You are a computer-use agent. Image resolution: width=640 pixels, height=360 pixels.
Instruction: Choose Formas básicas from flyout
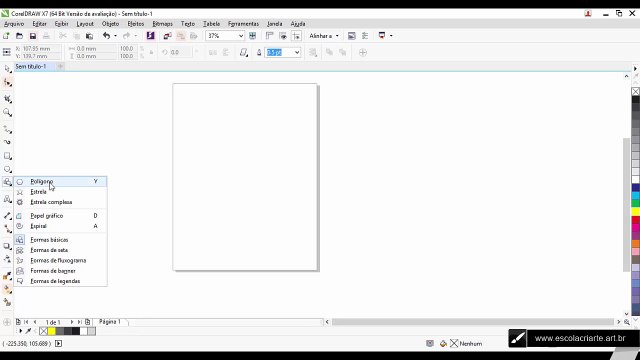[60, 240]
